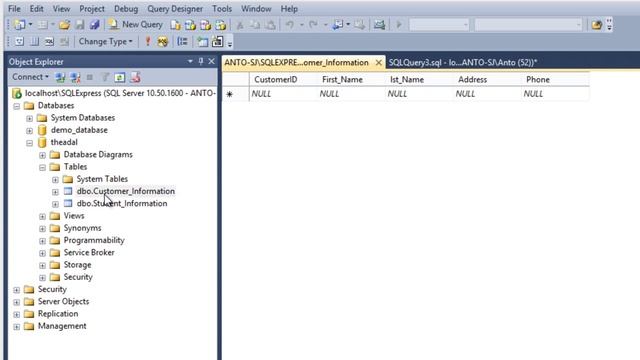Open the Change Type dropdown
The image size is (640, 360).
point(105,42)
